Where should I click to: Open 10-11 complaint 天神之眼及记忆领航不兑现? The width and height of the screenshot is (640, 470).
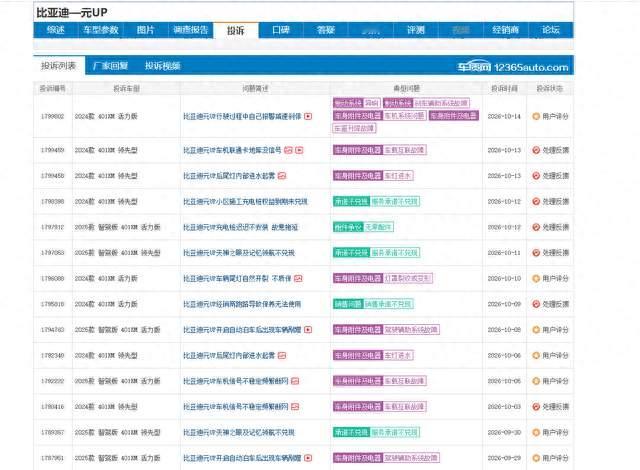(239, 253)
